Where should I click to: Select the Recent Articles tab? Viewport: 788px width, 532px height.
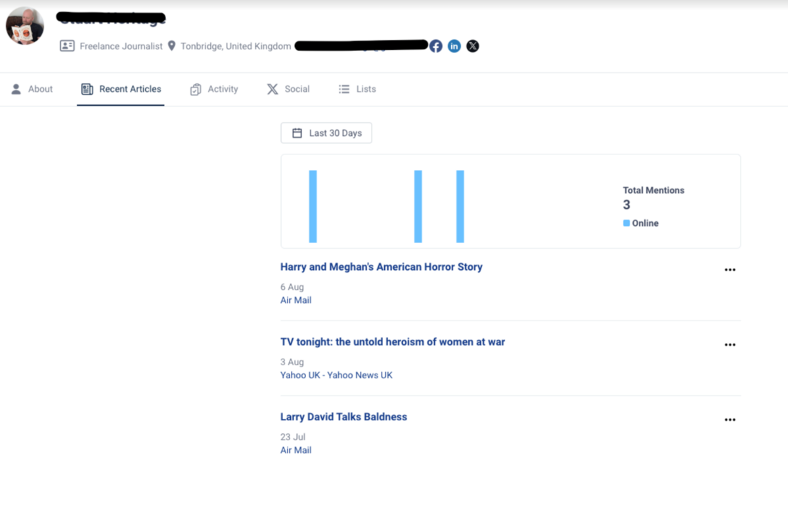[121, 89]
